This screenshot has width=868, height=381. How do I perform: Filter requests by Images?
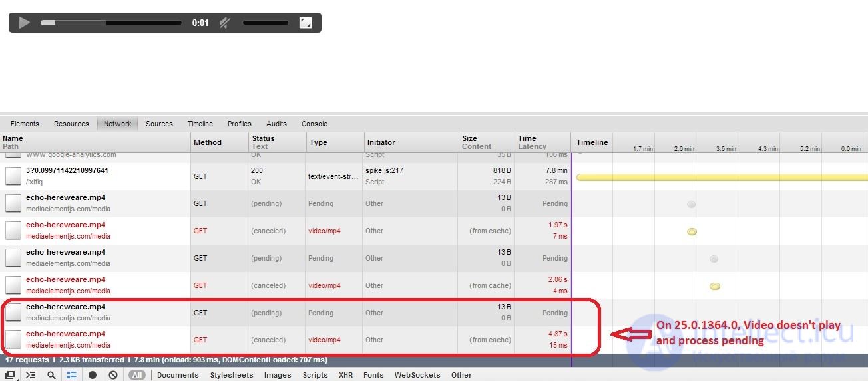point(278,375)
